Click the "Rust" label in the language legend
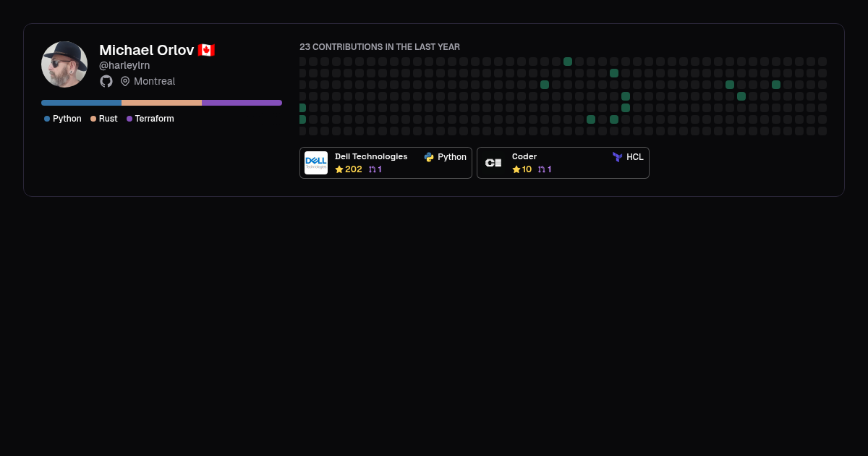 tap(109, 119)
